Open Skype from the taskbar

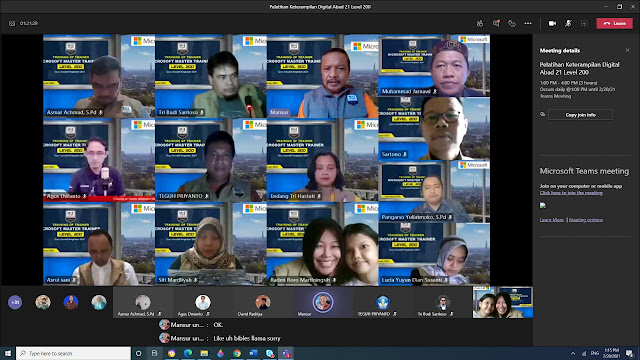269,353
